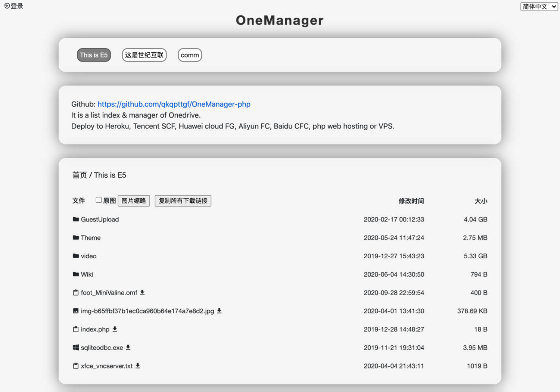This screenshot has width=560, height=392.
Task: Click This is E5 in the breadcrumb
Action: pos(110,175)
